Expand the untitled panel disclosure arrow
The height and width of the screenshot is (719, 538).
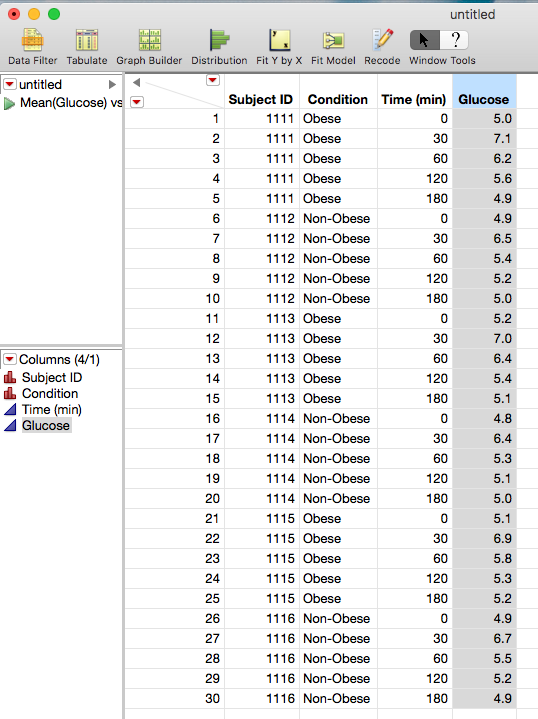[112, 84]
